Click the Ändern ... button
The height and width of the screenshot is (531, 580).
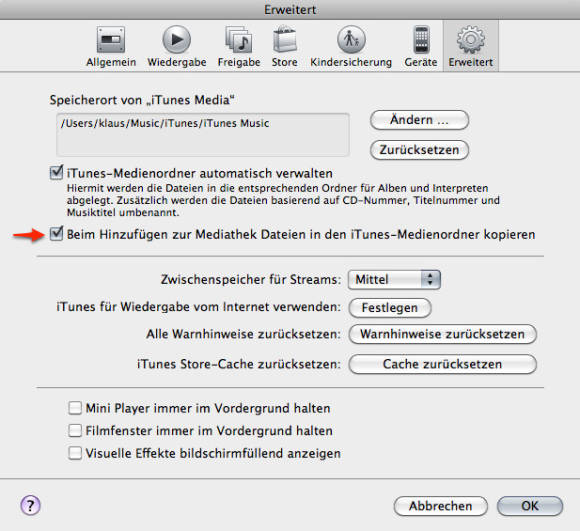click(x=419, y=120)
